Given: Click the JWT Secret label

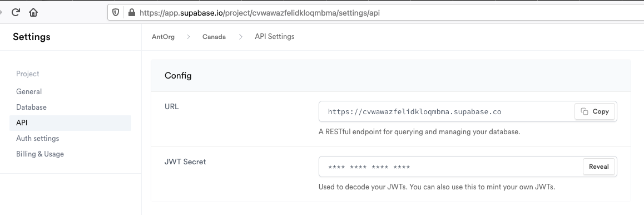Looking at the screenshot, I should (x=185, y=162).
